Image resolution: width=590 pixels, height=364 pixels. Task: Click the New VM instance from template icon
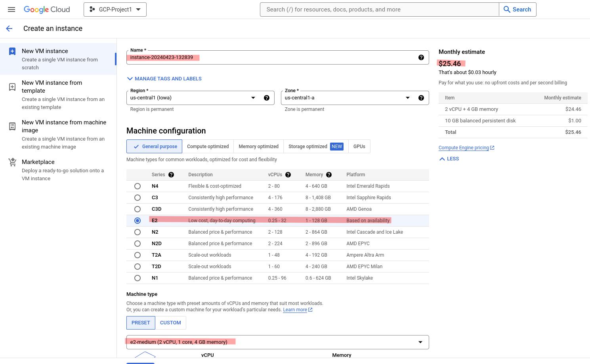click(12, 87)
